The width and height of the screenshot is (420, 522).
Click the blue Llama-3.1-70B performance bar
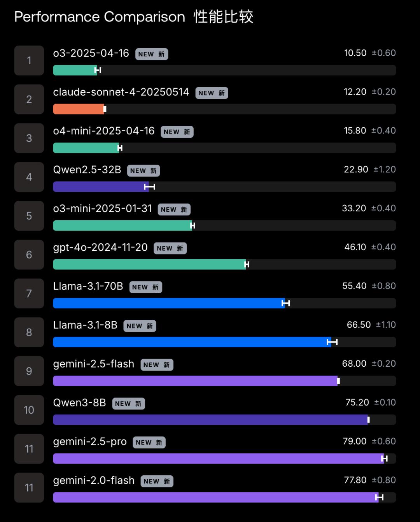(x=168, y=303)
